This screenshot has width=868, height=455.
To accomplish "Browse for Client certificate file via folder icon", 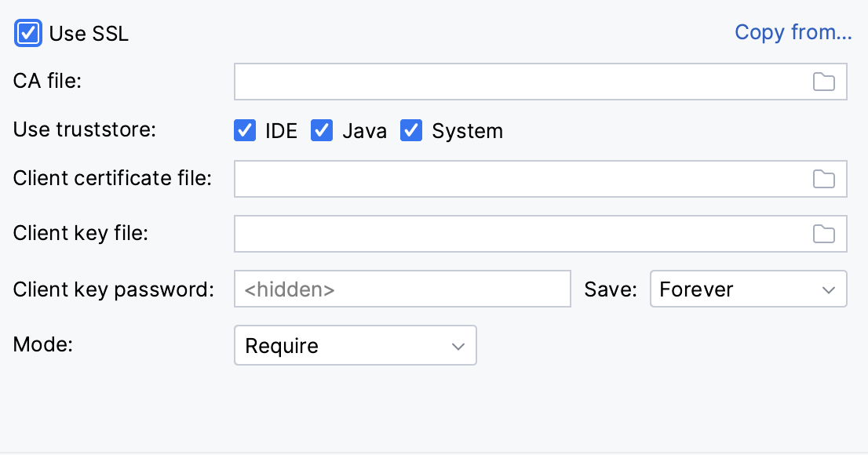I will coord(823,179).
